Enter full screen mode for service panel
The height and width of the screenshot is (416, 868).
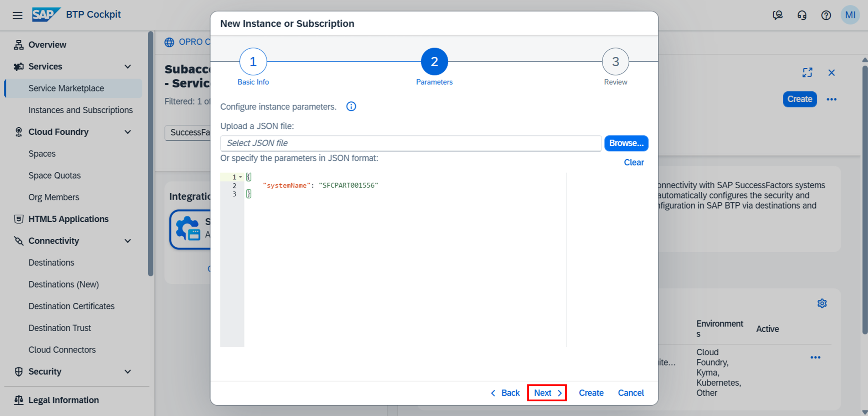[807, 72]
